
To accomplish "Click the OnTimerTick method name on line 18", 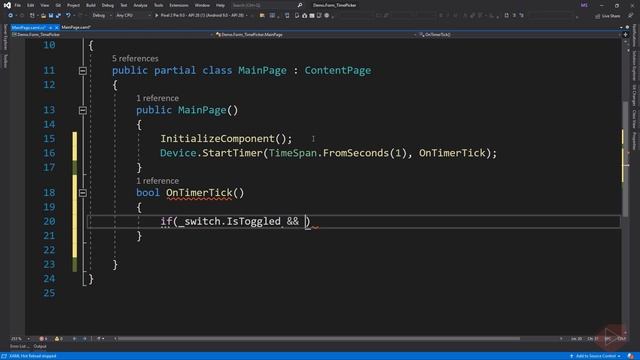I will [199, 193].
